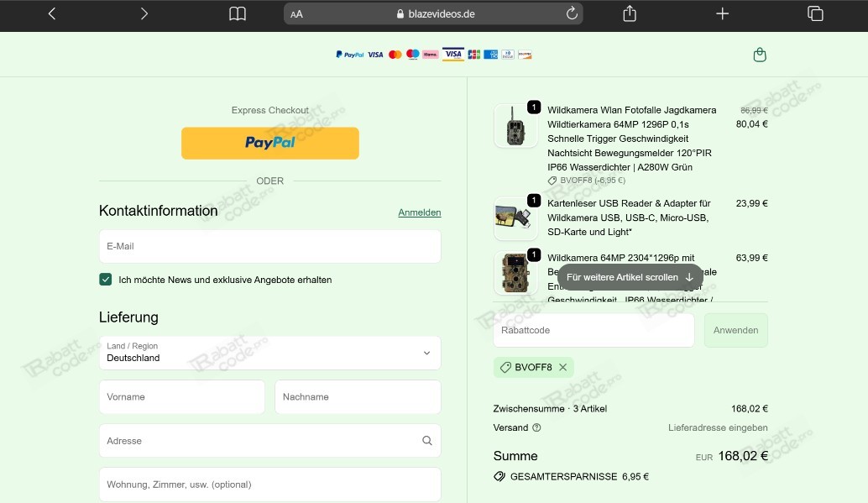Click the Versand help question mark icon

536,427
